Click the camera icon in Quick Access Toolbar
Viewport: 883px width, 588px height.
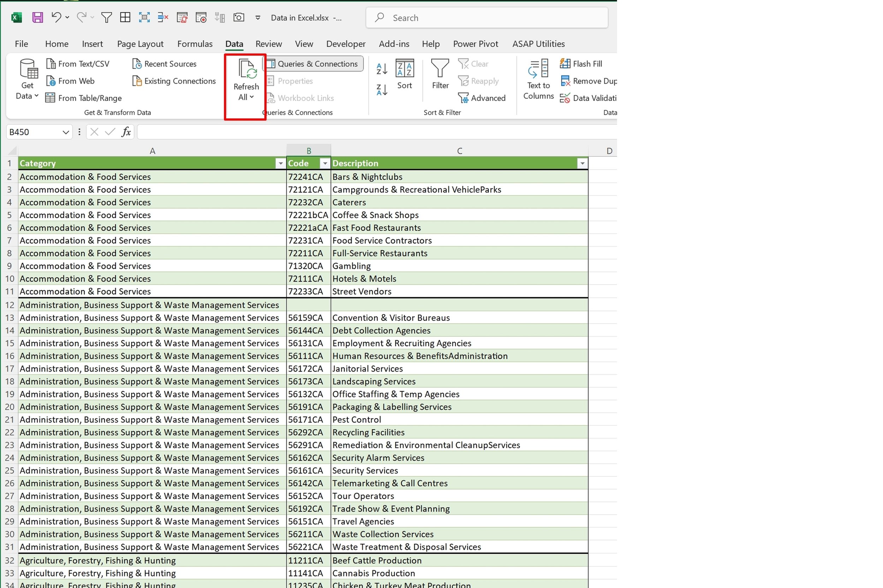point(239,17)
